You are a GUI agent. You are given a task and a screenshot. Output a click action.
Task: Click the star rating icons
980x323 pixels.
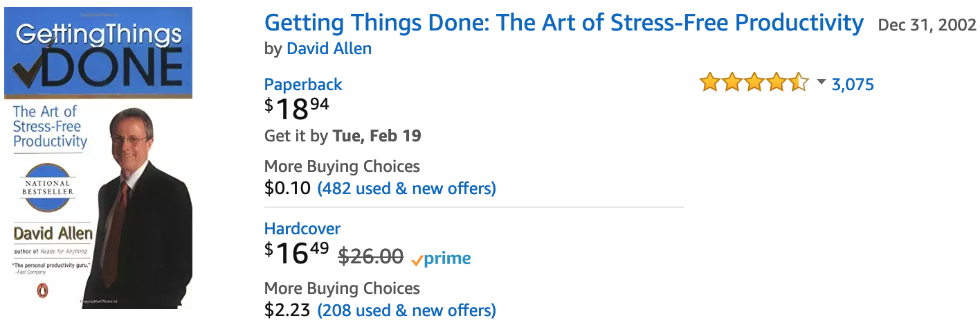click(754, 82)
